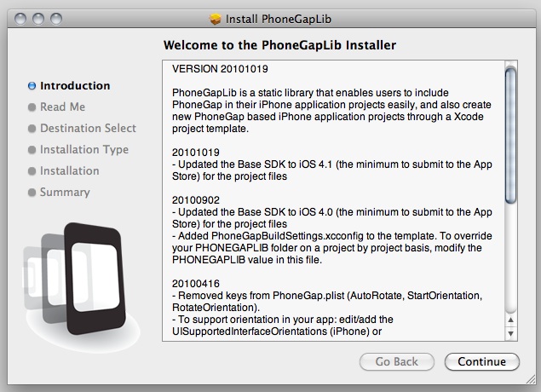
Task: Select the Read Me step label
Action: click(62, 107)
